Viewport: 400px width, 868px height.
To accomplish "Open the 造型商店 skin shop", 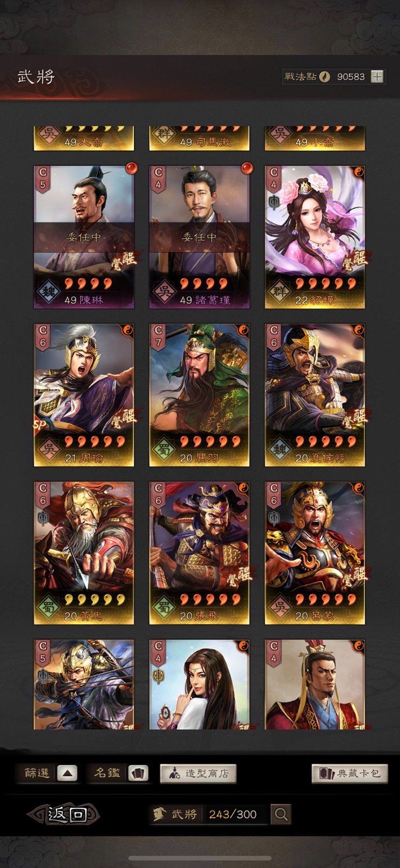I will tap(198, 774).
